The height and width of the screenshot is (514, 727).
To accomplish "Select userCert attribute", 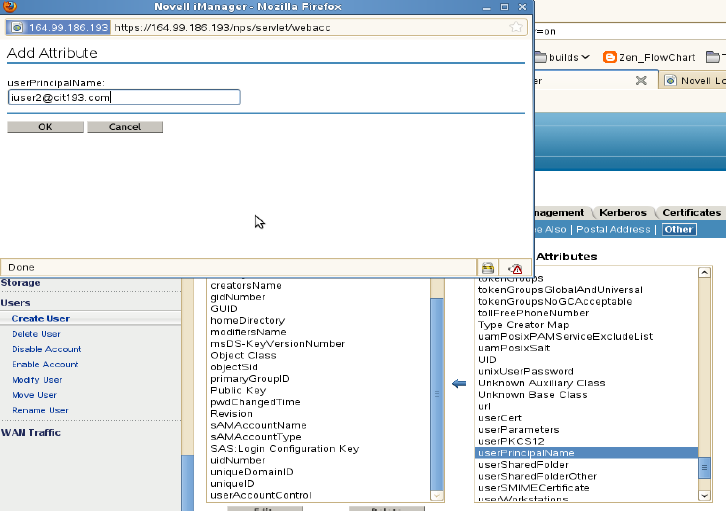I will [x=500, y=418].
